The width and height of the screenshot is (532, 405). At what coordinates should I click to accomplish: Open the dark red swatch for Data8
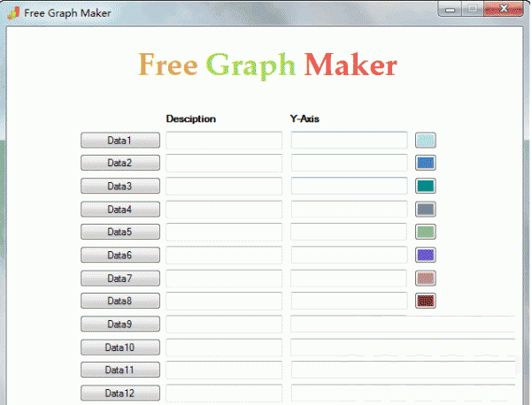tap(426, 301)
